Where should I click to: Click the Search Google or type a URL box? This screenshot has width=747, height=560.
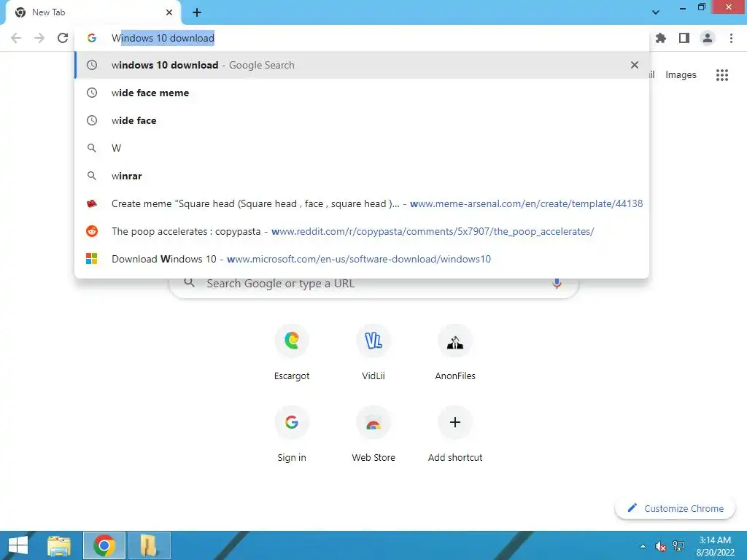374,284
